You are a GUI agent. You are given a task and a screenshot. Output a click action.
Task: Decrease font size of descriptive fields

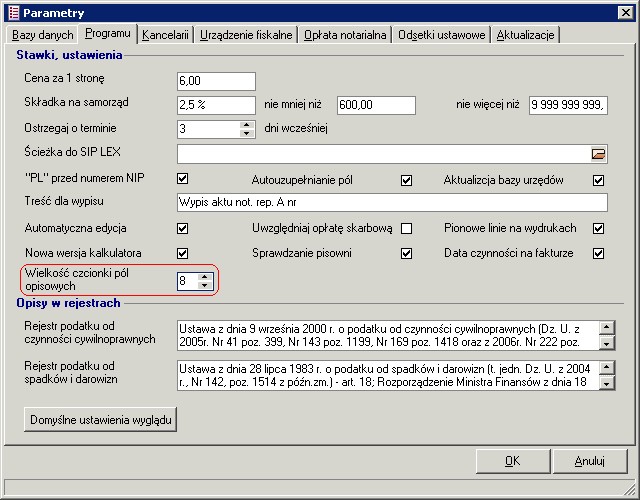pos(205,286)
